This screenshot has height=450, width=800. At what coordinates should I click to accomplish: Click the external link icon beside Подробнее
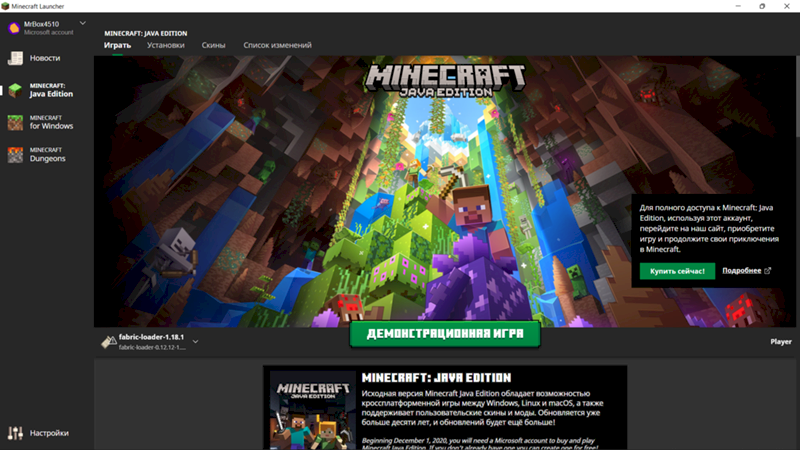[768, 271]
